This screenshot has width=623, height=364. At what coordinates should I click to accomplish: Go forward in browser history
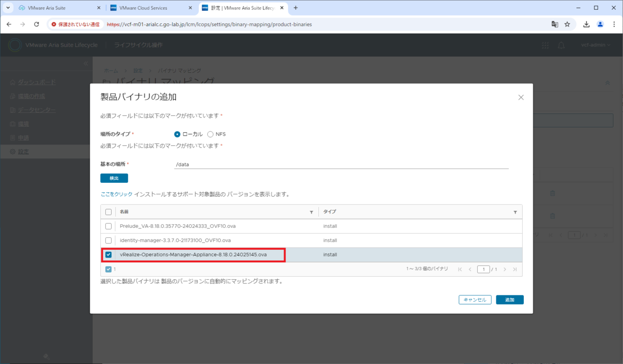22,24
